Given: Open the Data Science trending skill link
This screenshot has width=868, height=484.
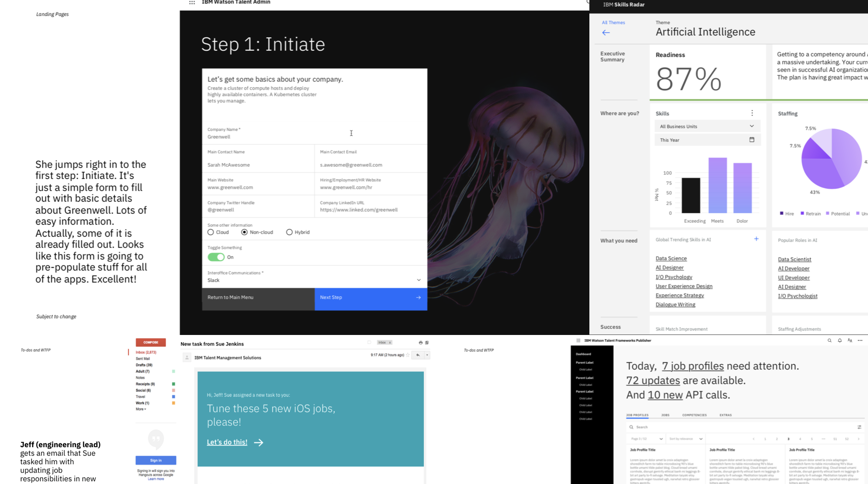Looking at the screenshot, I should [x=671, y=259].
